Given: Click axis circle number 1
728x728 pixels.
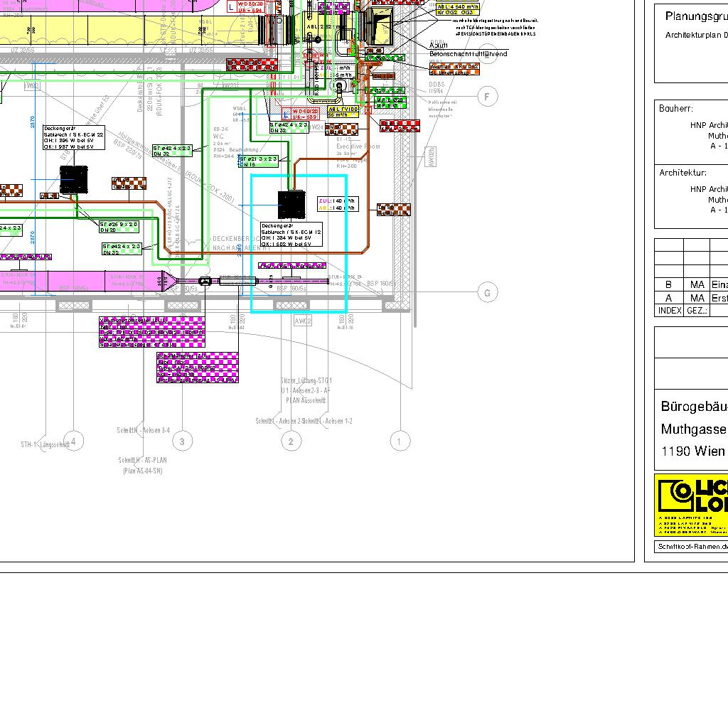Looking at the screenshot, I should tap(400, 441).
